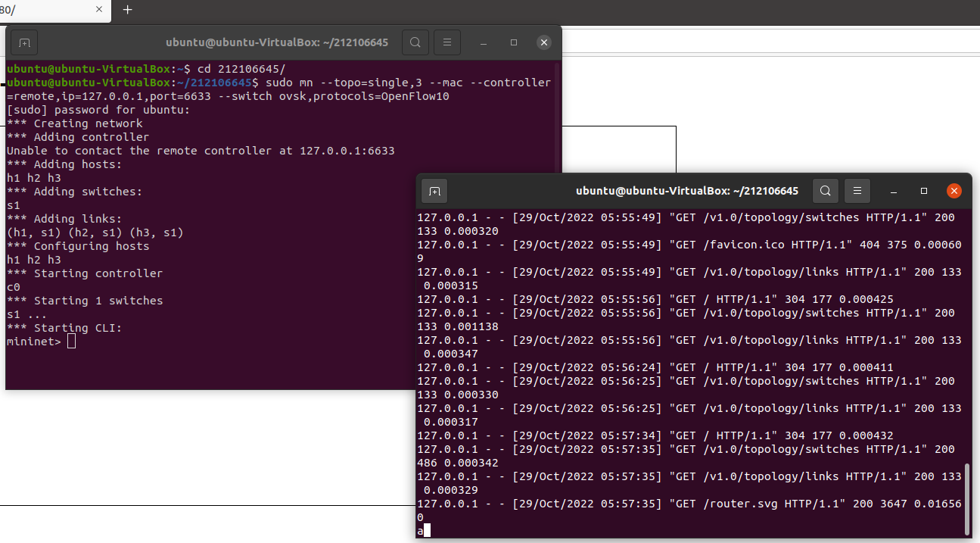This screenshot has height=543, width=980.
Task: Click the "*** Adding controller" line
Action: coord(78,137)
